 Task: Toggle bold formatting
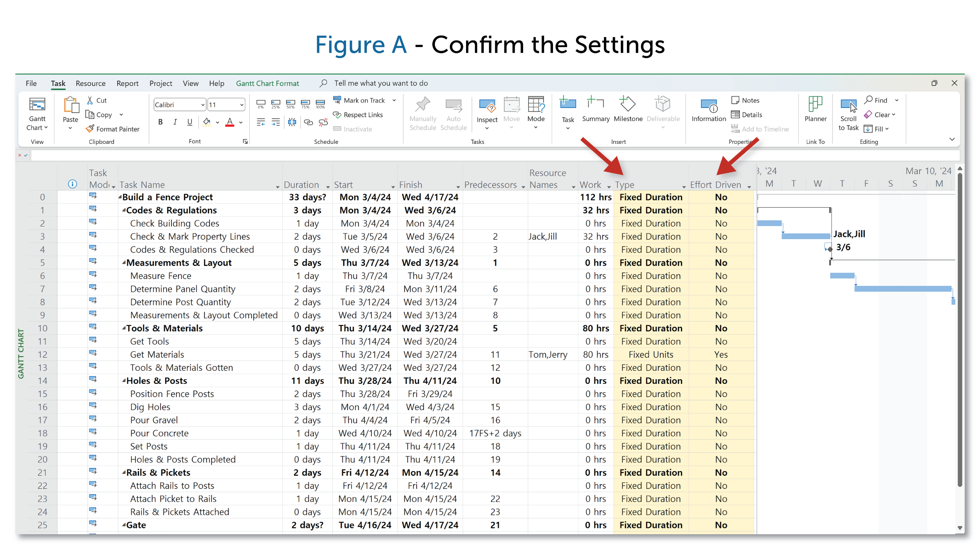tap(160, 122)
